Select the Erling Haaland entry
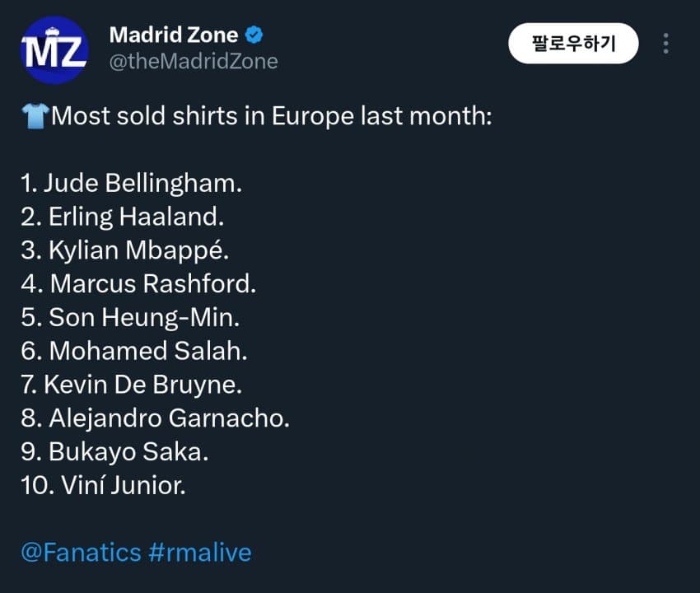Screen dimensions: 700x593 coord(123,217)
